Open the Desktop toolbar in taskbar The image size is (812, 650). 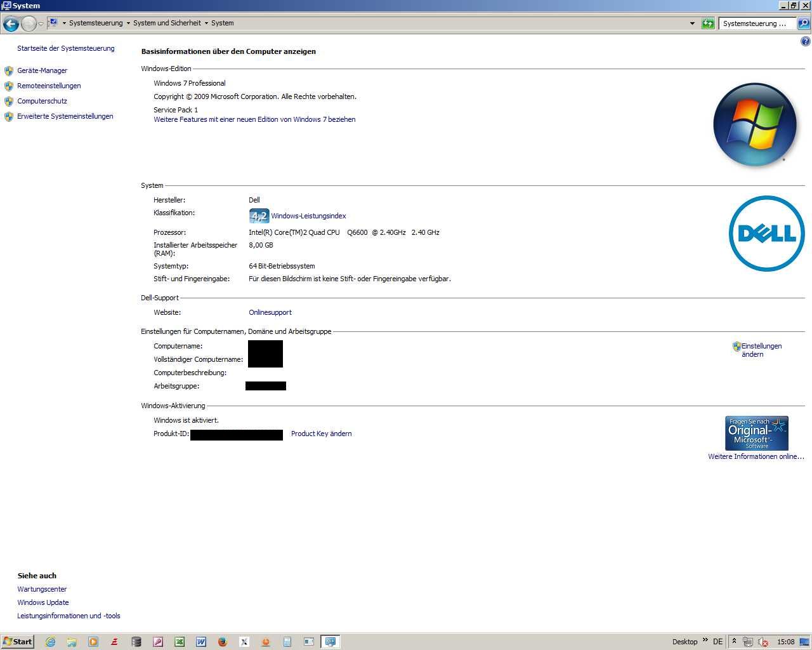click(x=684, y=642)
